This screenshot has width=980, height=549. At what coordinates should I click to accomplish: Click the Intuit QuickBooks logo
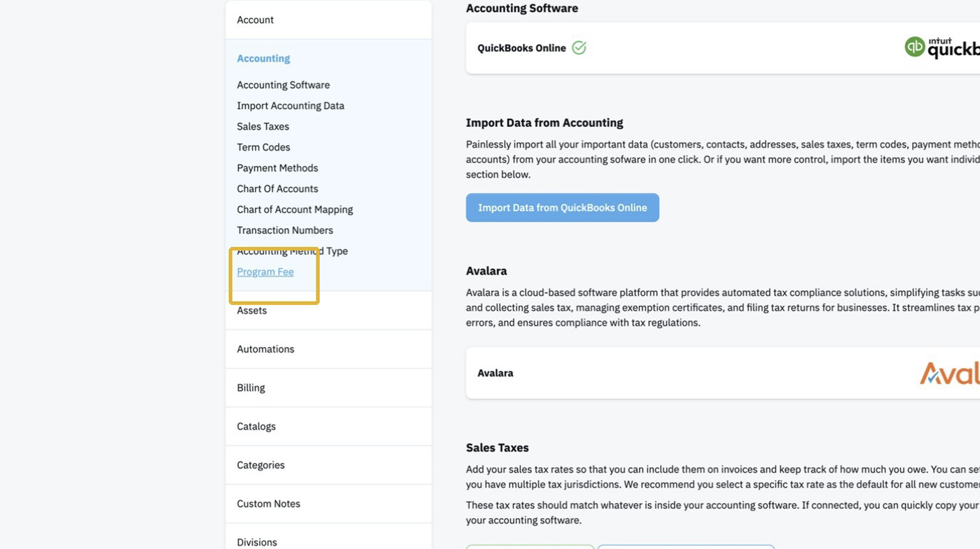tap(942, 47)
